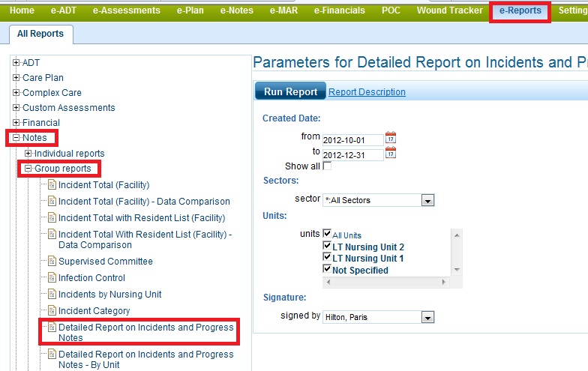Select Infection Control report
588x371 pixels.
(x=91, y=277)
